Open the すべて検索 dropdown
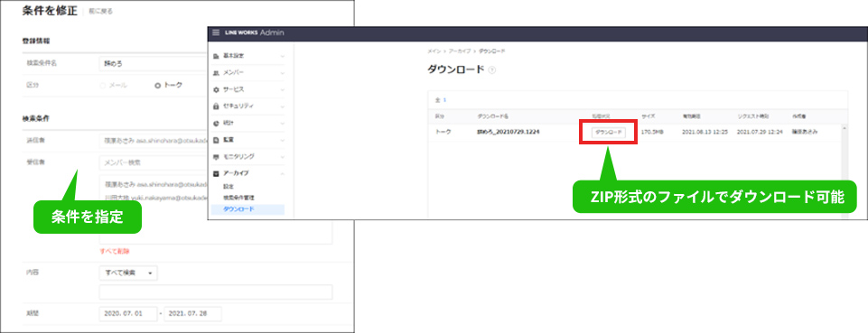Screen dimensions: 868x333 (x=128, y=273)
